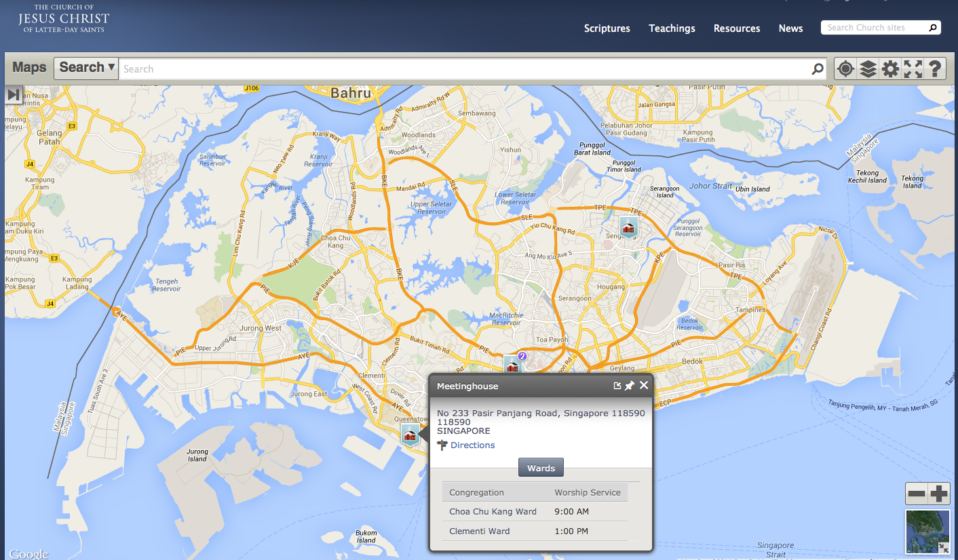Click the Jurong Island map label
Image resolution: width=958 pixels, height=560 pixels.
point(197,455)
